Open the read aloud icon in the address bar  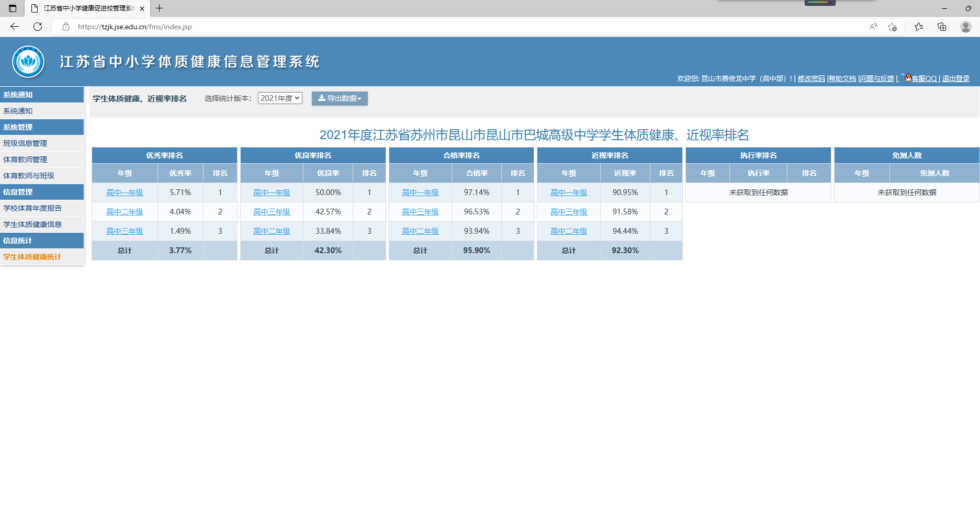(x=873, y=27)
